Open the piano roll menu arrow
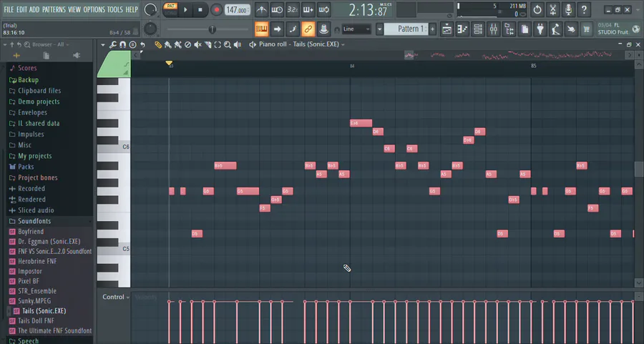Viewport: 644px width, 344px height. (102, 44)
